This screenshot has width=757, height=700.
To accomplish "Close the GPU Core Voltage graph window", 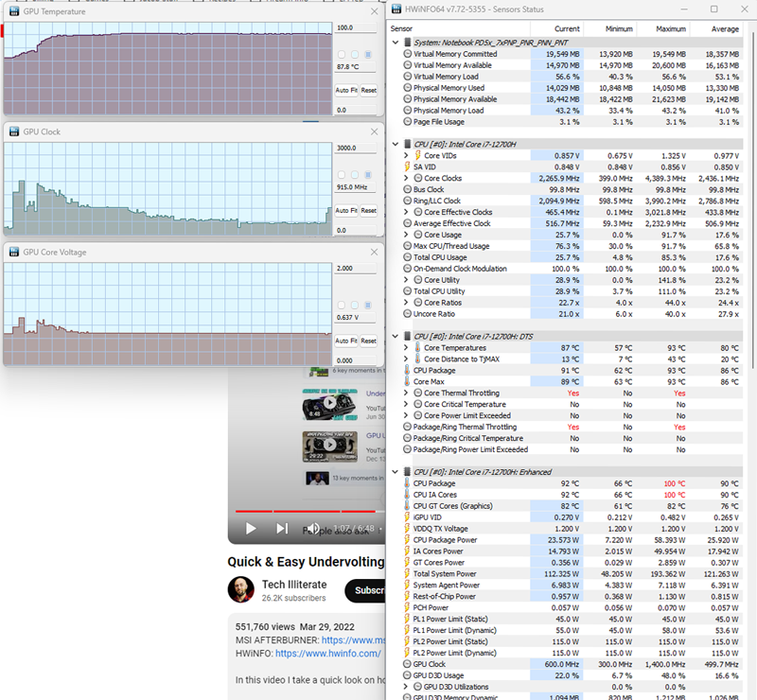I will tap(374, 252).
